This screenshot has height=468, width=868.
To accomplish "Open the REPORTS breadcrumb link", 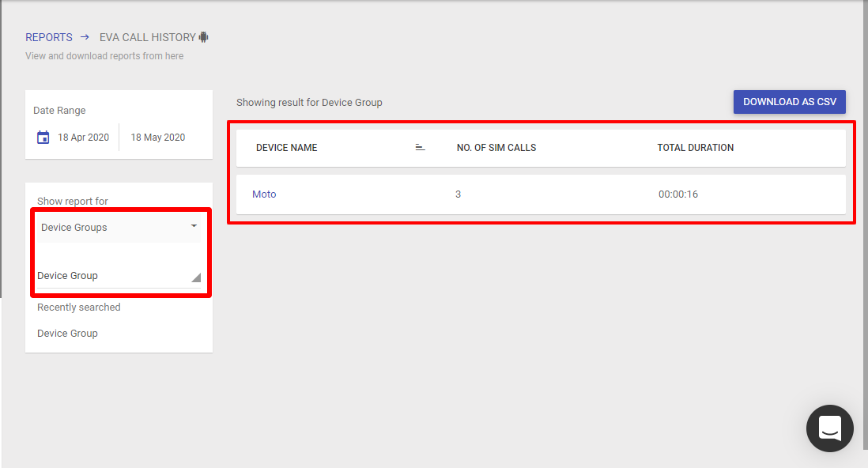I will (x=49, y=37).
